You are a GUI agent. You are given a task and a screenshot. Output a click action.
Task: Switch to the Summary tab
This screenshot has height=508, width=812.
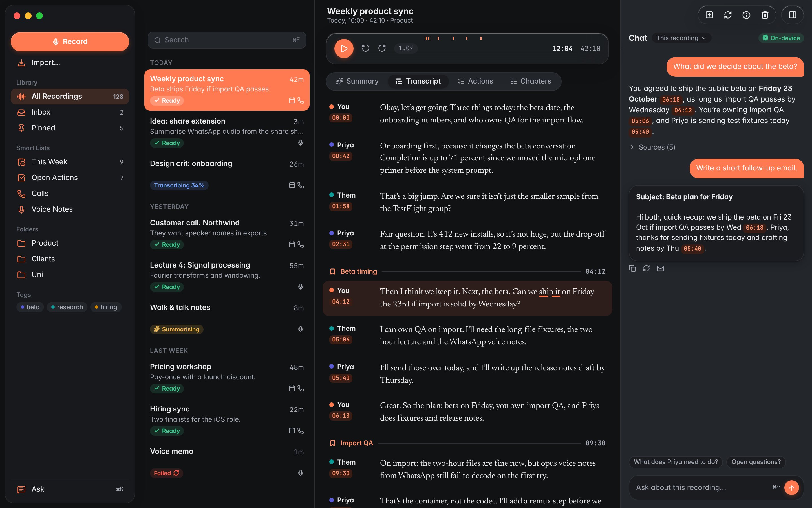(x=357, y=81)
